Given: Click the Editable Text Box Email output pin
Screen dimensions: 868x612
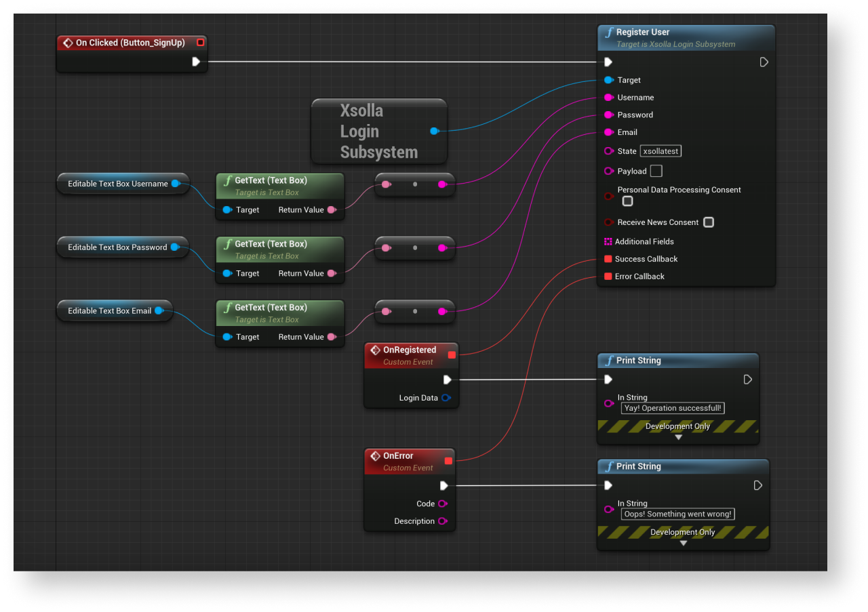Looking at the screenshot, I should click(159, 311).
